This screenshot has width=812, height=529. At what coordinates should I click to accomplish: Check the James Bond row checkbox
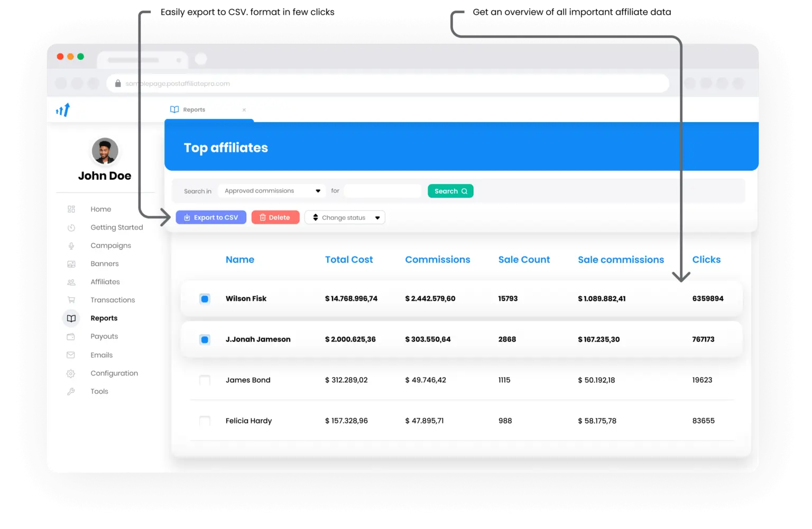205,380
